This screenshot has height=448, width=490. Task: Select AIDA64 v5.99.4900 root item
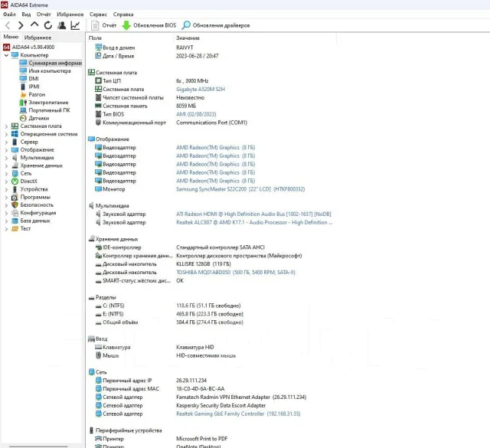(x=29, y=47)
